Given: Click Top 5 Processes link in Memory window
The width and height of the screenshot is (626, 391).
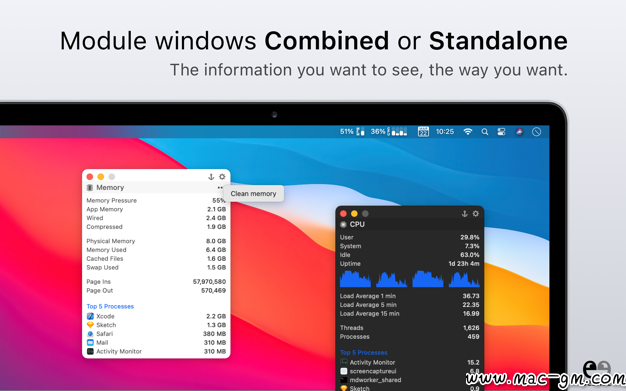Looking at the screenshot, I should point(110,306).
